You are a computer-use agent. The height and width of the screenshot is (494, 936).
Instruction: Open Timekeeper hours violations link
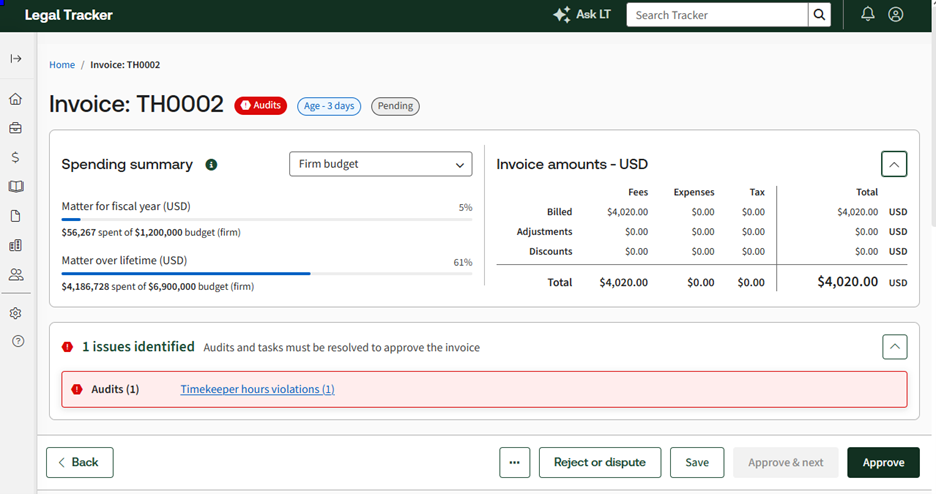click(257, 389)
